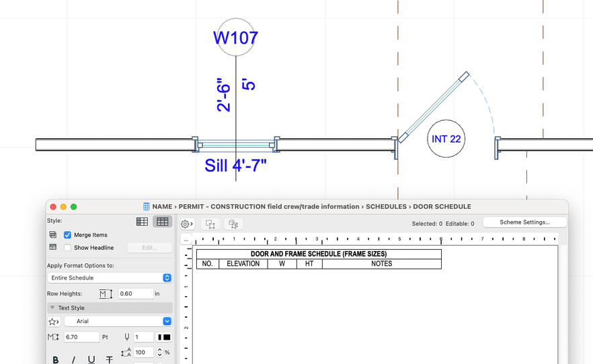593x364 pixels.
Task: Toggle strikethrough text formatting
Action: click(110, 360)
